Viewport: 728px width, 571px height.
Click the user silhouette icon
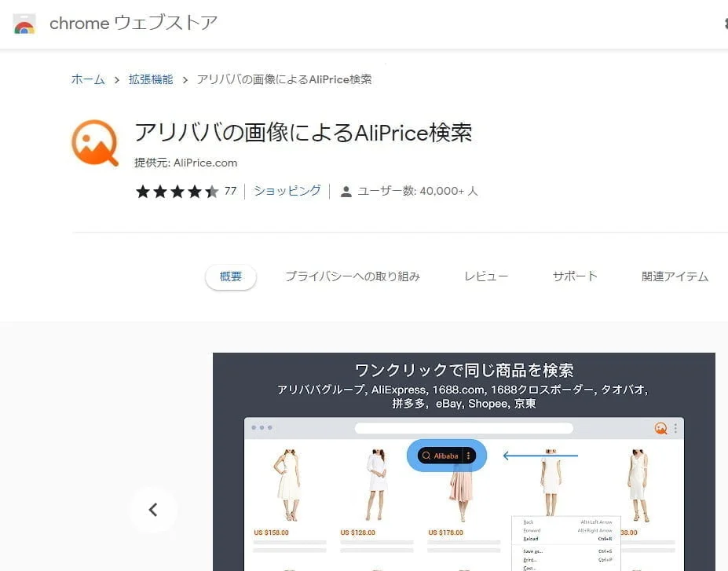coord(346,192)
